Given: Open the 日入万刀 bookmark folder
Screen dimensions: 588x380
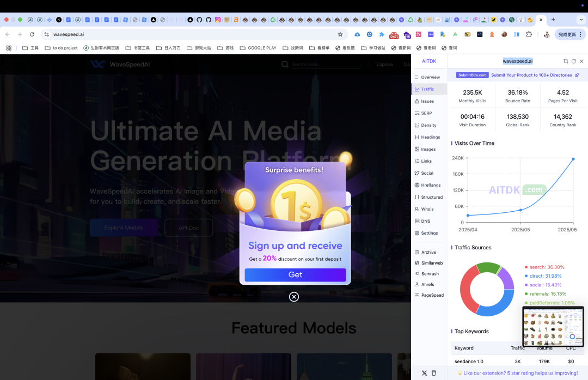Looking at the screenshot, I should pyautogui.click(x=168, y=48).
